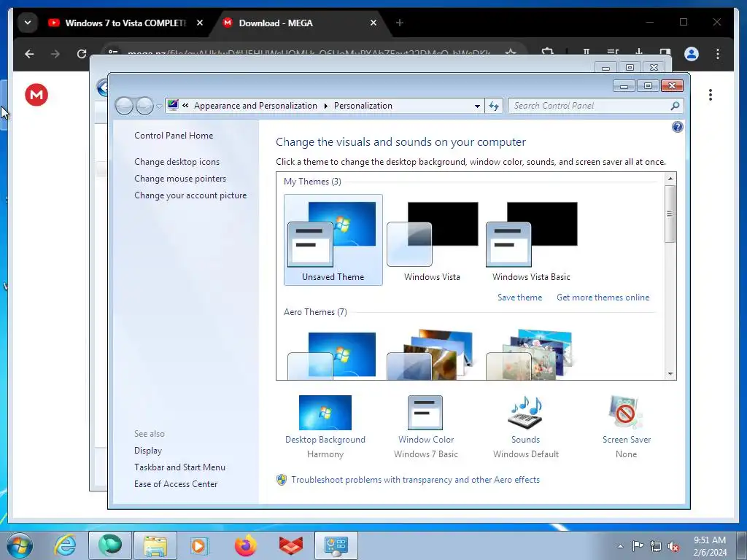Viewport: 747px width, 560px height.
Task: Select the second Aero theme with photo stack
Action: [x=431, y=354]
